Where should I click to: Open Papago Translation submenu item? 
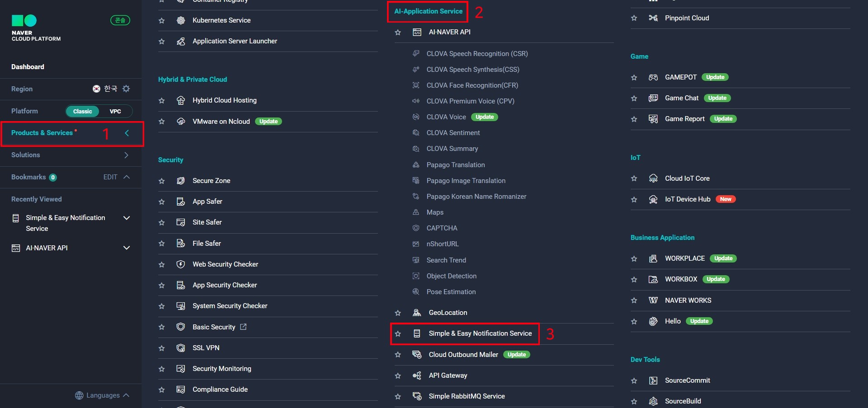point(456,165)
